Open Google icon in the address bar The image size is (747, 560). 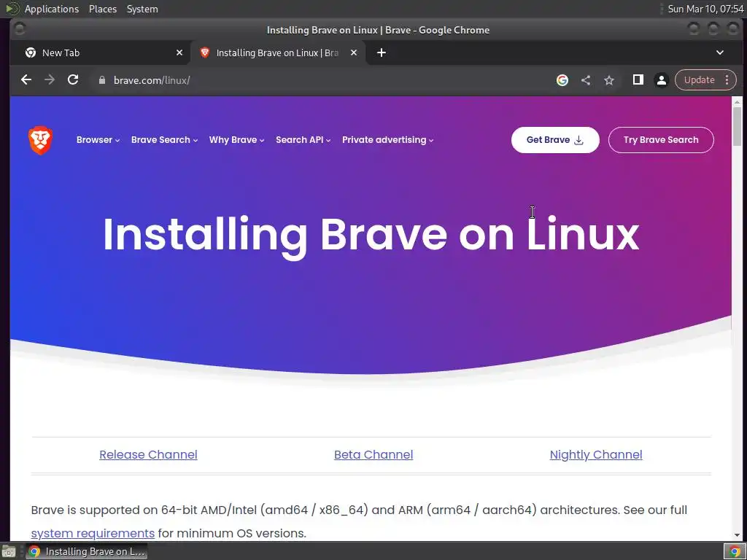[x=562, y=80]
